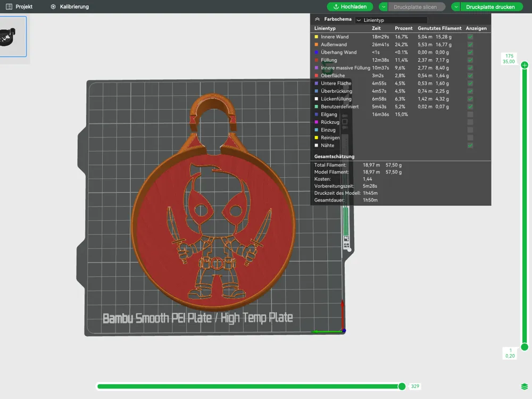Open the Kalibrierung tab

(x=70, y=6)
